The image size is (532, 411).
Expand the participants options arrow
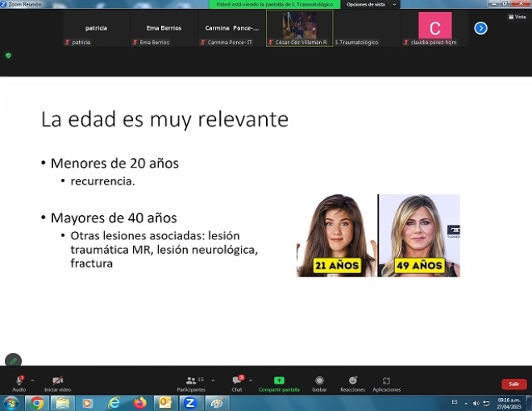213,380
